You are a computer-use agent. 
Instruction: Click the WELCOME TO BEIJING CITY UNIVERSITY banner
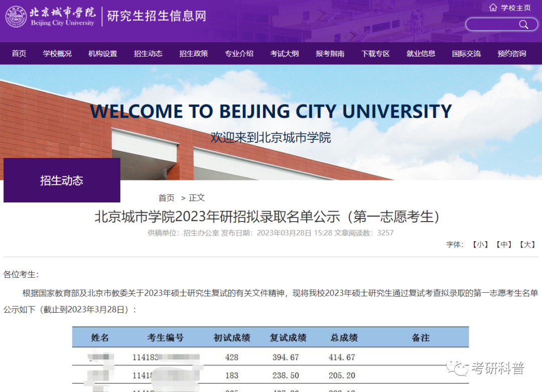coord(271,111)
